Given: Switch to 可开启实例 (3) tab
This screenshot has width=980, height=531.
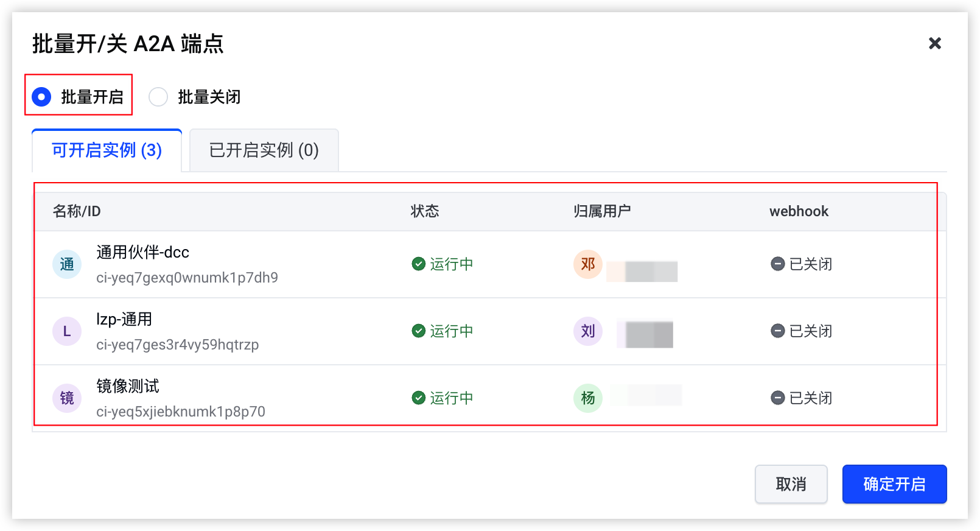Looking at the screenshot, I should (107, 150).
